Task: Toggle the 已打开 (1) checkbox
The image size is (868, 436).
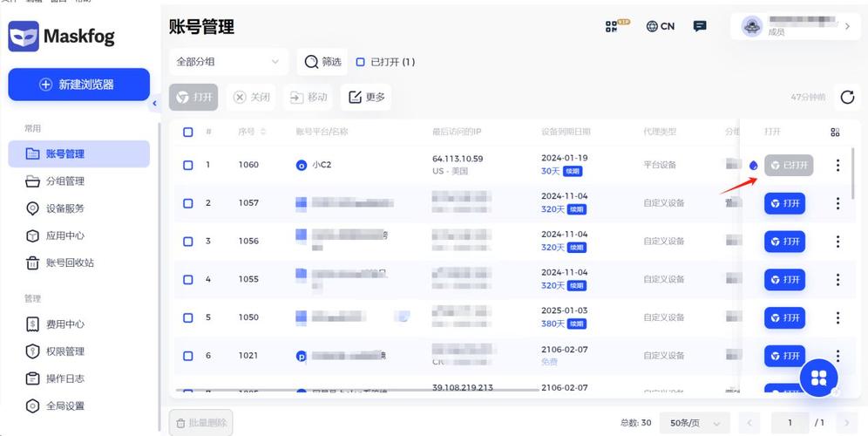Action: (361, 62)
